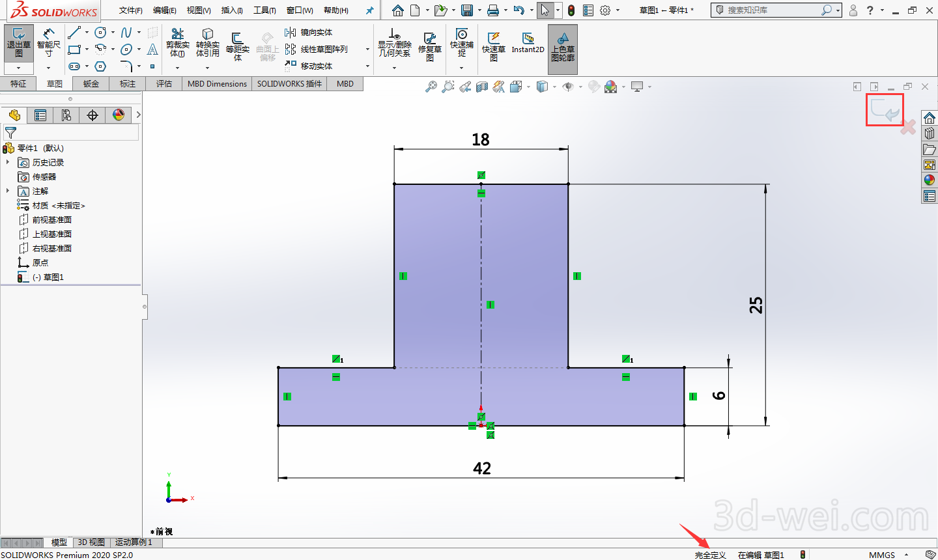
Task: Choose the Trim Entities (剪裁实体) tool
Action: [x=177, y=42]
